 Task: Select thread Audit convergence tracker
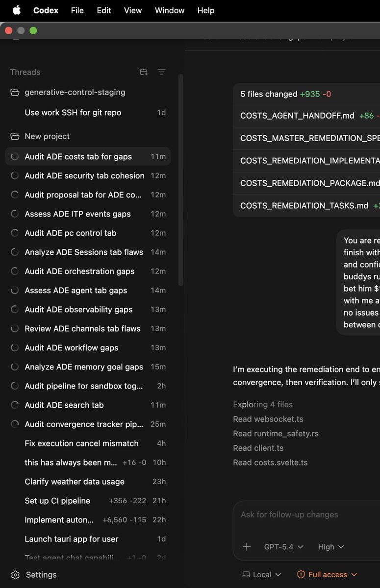[88, 424]
